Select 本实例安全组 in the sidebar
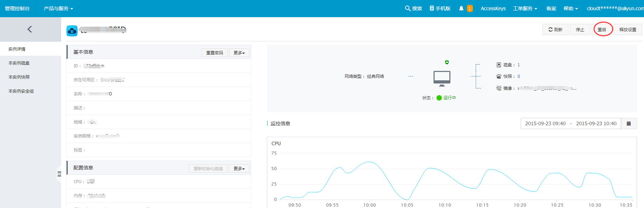 point(21,91)
